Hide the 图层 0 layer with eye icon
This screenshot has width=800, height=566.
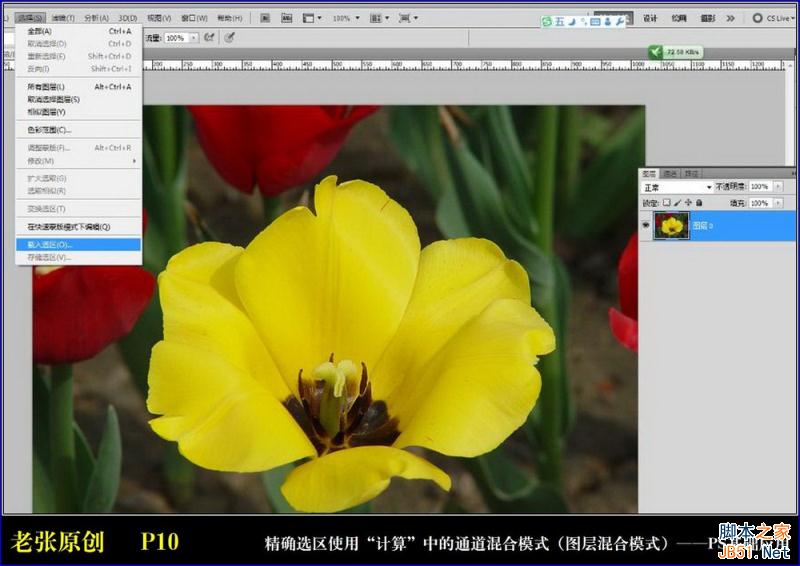pos(646,225)
